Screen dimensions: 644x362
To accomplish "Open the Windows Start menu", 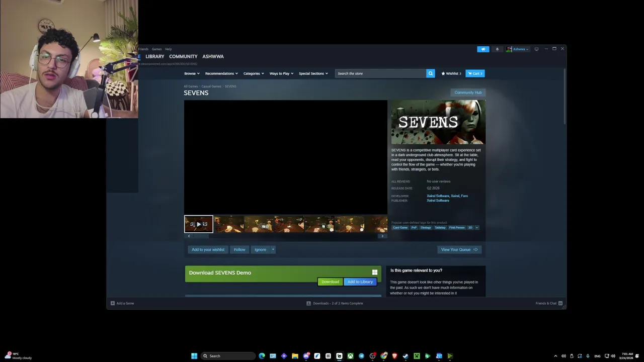I will [194, 356].
